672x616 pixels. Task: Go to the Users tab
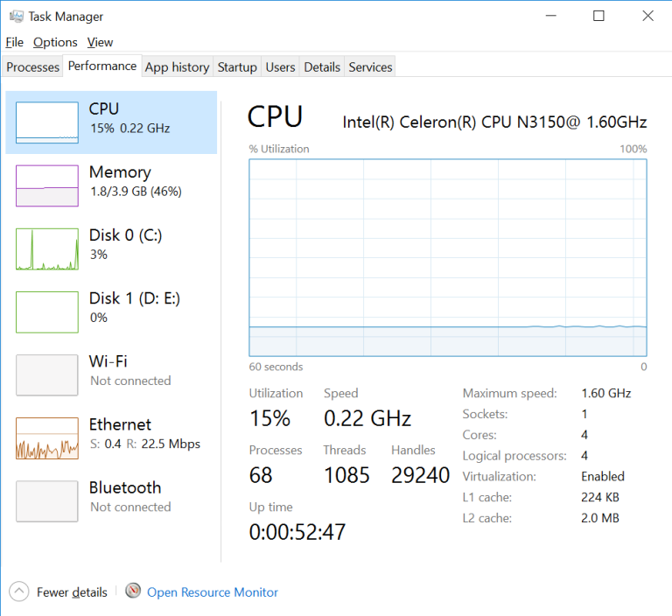pyautogui.click(x=280, y=66)
